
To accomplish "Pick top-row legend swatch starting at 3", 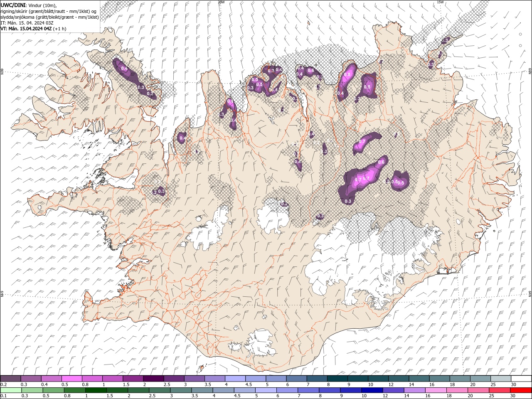I will 194,379.
